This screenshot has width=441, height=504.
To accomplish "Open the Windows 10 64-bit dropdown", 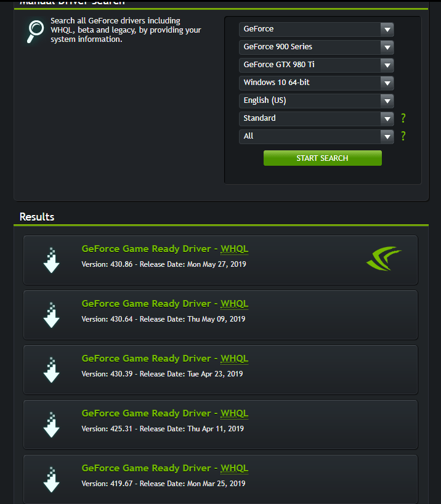I will [317, 83].
